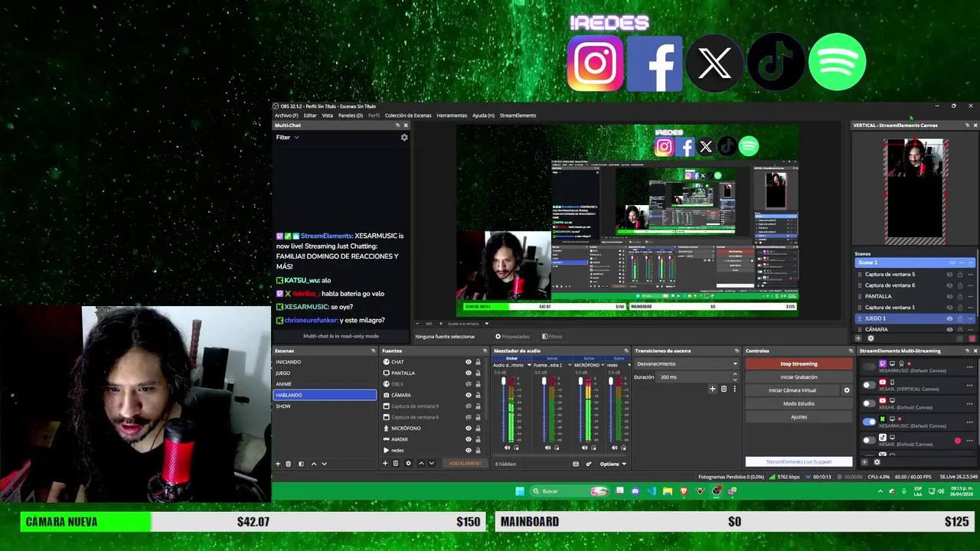Open Multi-Chat settings gear
This screenshot has height=551, width=980.
[x=404, y=138]
